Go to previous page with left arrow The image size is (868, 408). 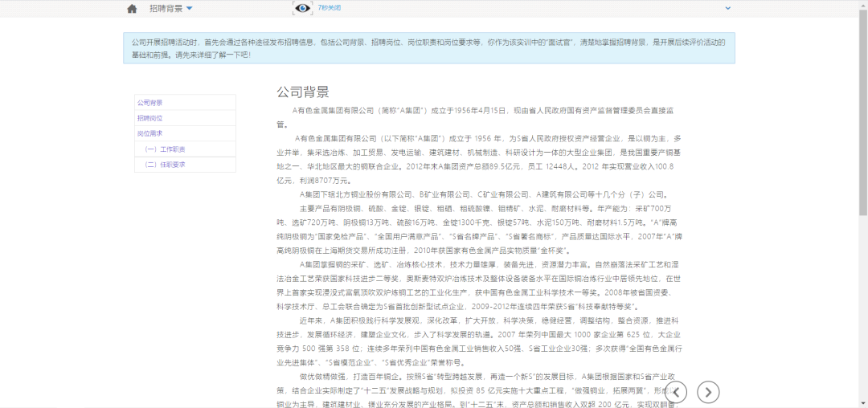[x=678, y=392]
